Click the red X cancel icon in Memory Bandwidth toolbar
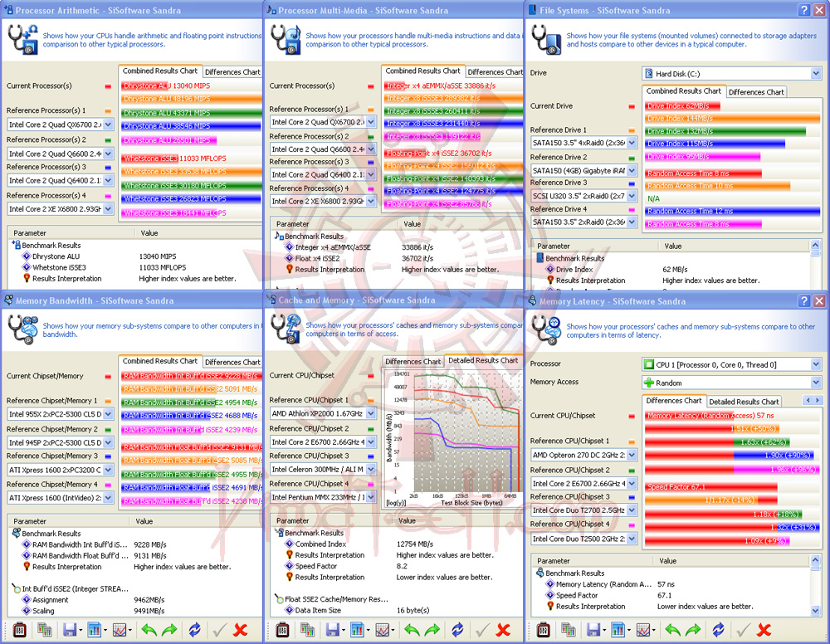The image size is (830, 644). pos(241,630)
